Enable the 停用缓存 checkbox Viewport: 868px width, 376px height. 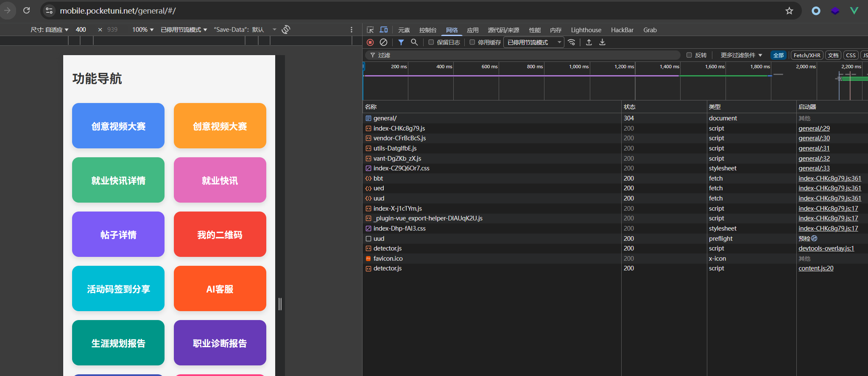click(x=472, y=42)
